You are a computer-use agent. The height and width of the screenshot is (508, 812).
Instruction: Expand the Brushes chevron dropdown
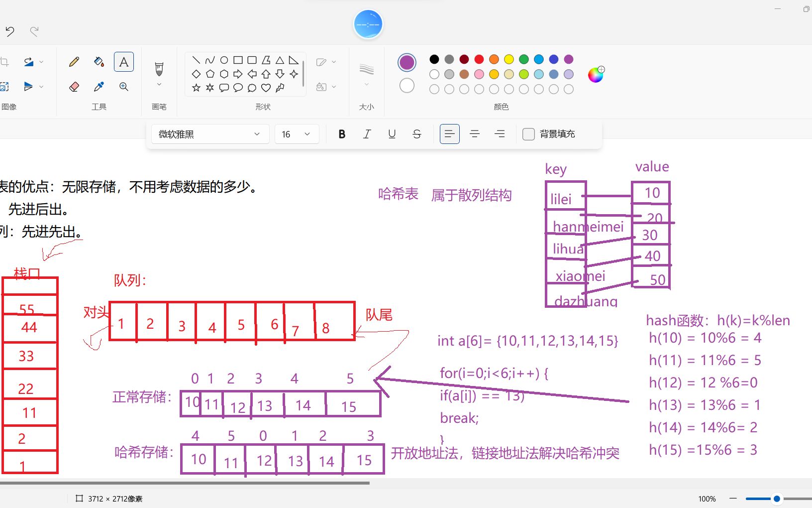point(159,85)
